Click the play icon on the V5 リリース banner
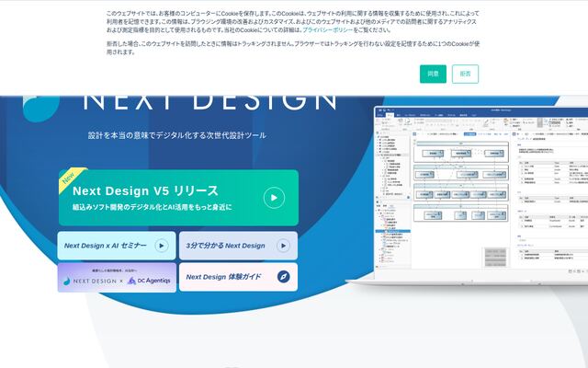 pyautogui.click(x=274, y=198)
